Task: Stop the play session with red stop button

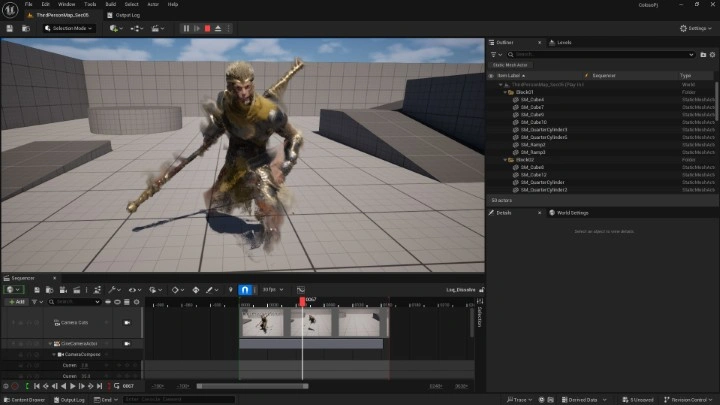Action: (207, 28)
